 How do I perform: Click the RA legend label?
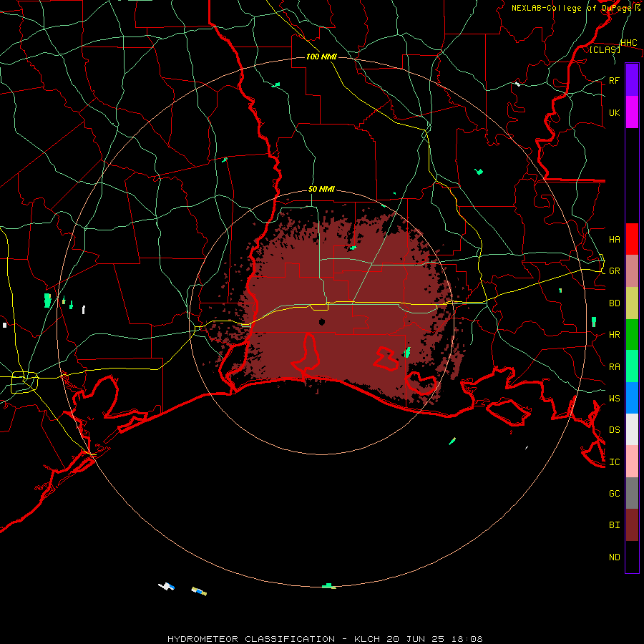point(614,367)
